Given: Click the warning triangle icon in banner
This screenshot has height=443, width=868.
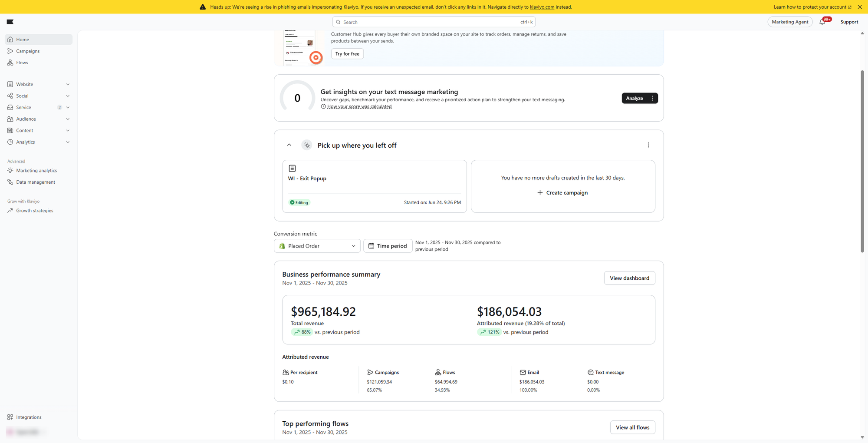Looking at the screenshot, I should [203, 7].
